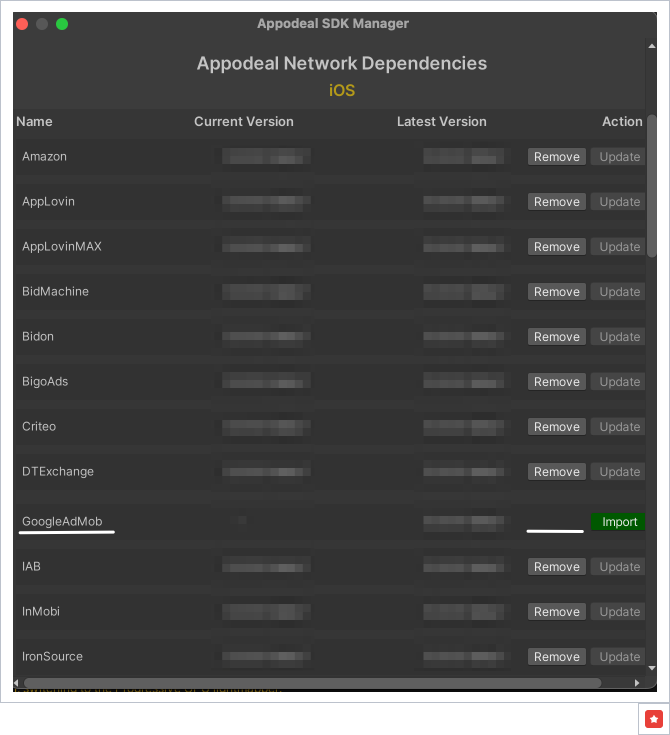The image size is (670, 735).
Task: Click the red star icon at bottom right
Action: pos(654,718)
